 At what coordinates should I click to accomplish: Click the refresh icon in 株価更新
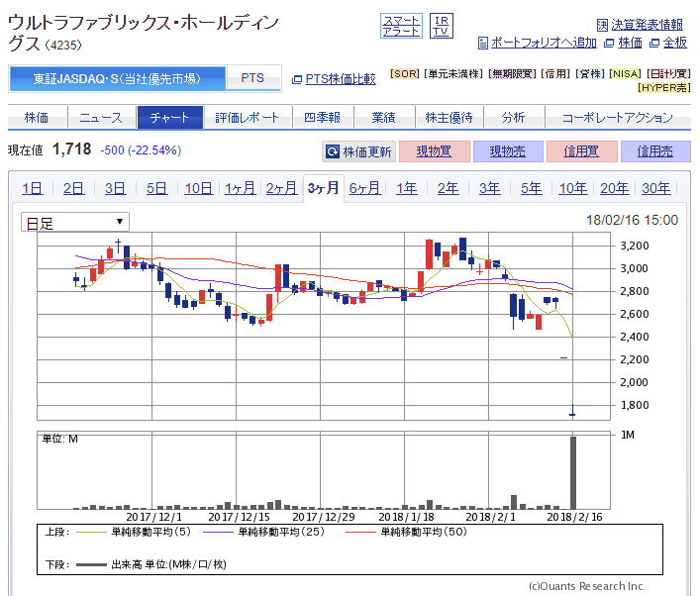(x=332, y=151)
